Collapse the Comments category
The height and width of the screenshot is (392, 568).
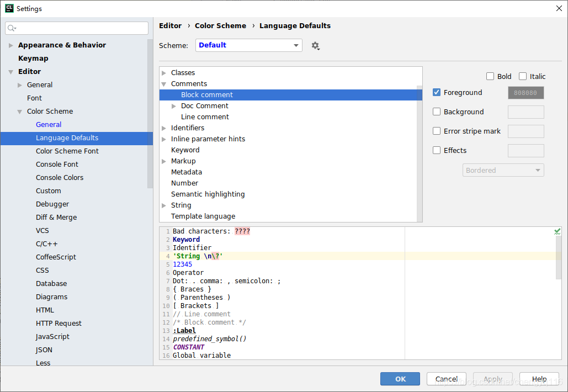tap(164, 84)
